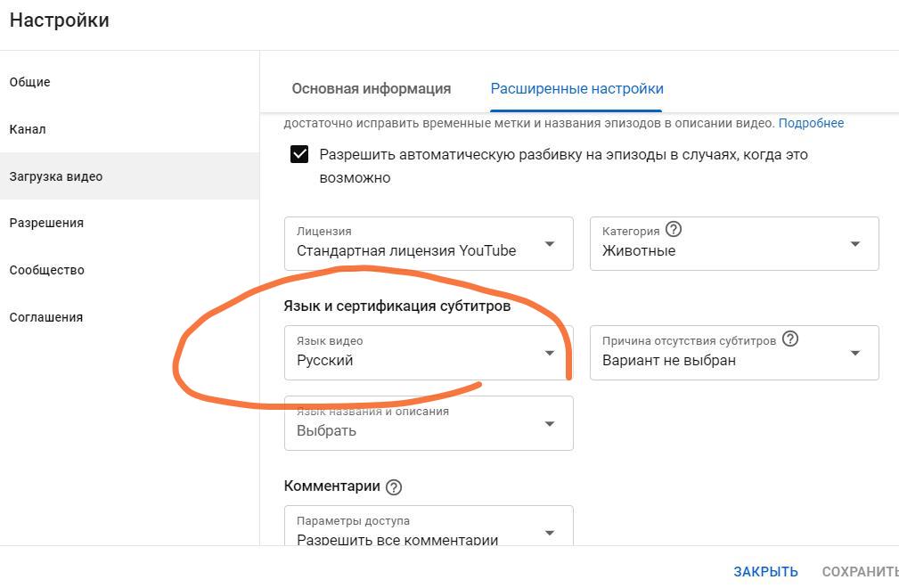
Task: Expand Причина отсутствия субтитров dropdown
Action: [734, 353]
